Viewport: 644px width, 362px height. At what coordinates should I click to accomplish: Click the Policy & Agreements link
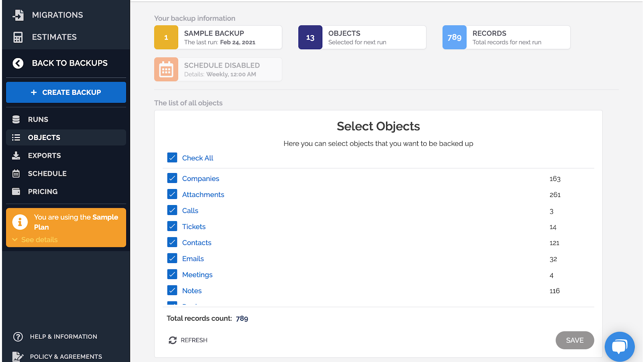tap(66, 357)
